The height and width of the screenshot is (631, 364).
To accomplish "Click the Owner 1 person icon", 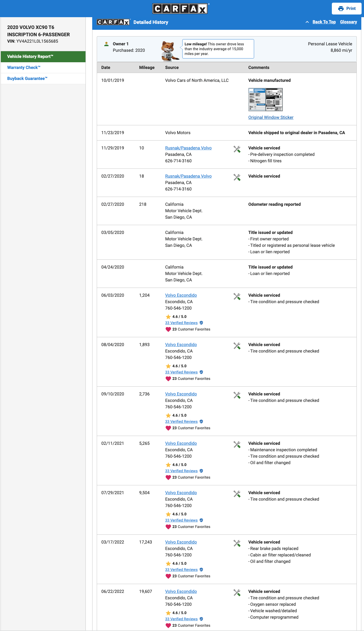I will click(106, 44).
